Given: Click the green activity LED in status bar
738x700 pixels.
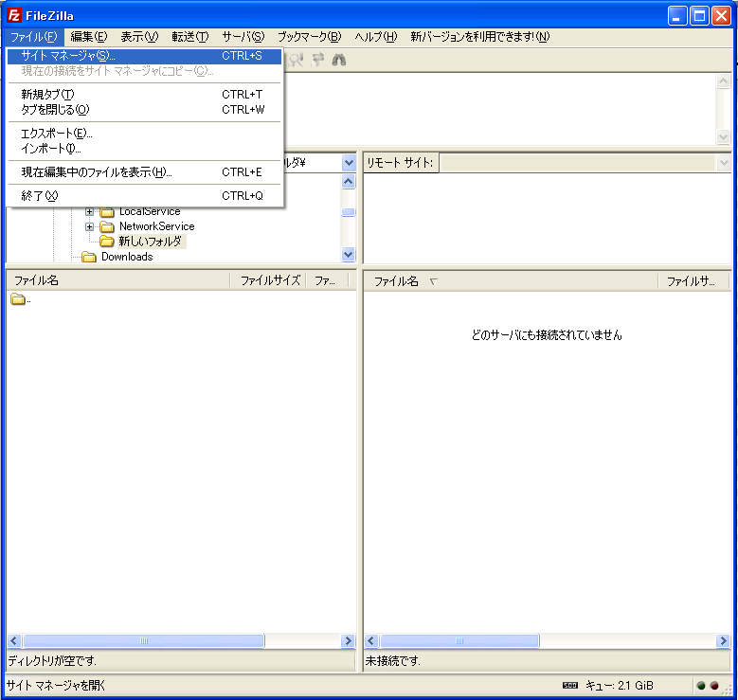Looking at the screenshot, I should 701,686.
